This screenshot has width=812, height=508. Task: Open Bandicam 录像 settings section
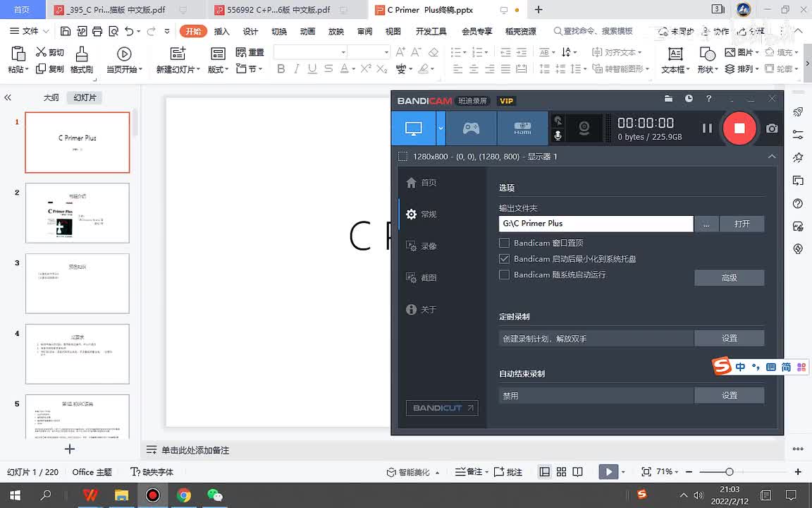422,246
